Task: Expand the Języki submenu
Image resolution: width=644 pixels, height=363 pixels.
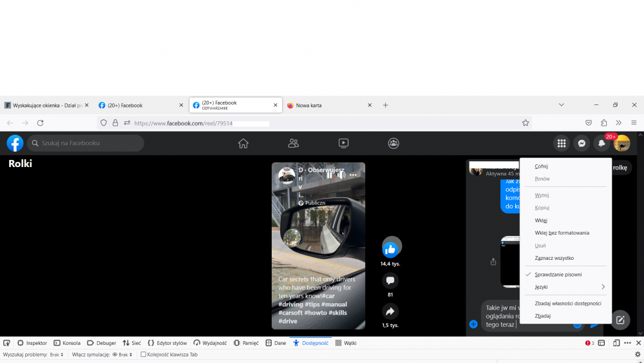Action: click(570, 287)
